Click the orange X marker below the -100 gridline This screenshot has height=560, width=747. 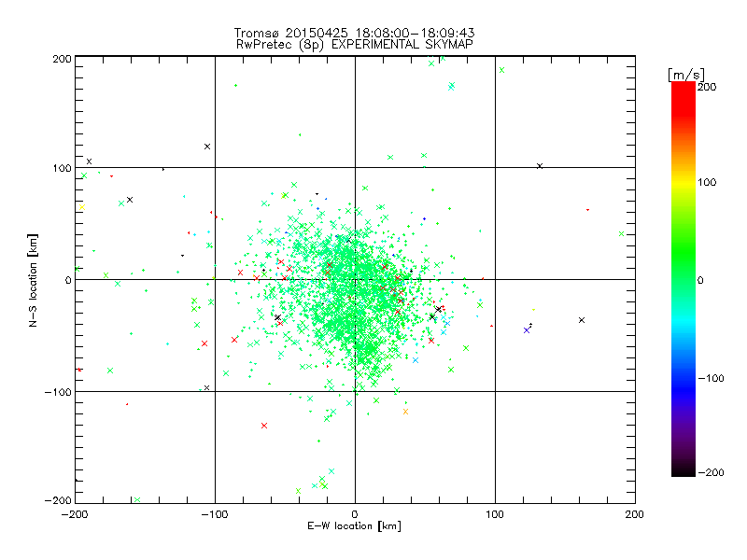click(x=405, y=412)
